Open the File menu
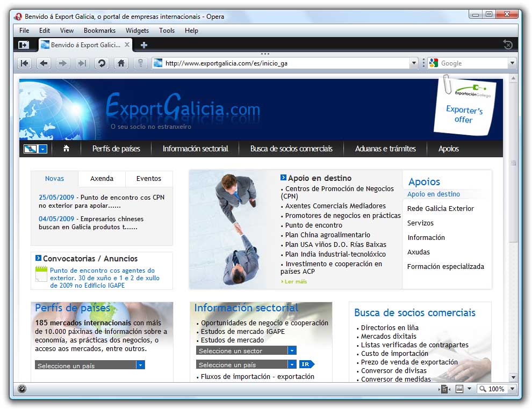This screenshot has width=532, height=409. pyautogui.click(x=24, y=31)
